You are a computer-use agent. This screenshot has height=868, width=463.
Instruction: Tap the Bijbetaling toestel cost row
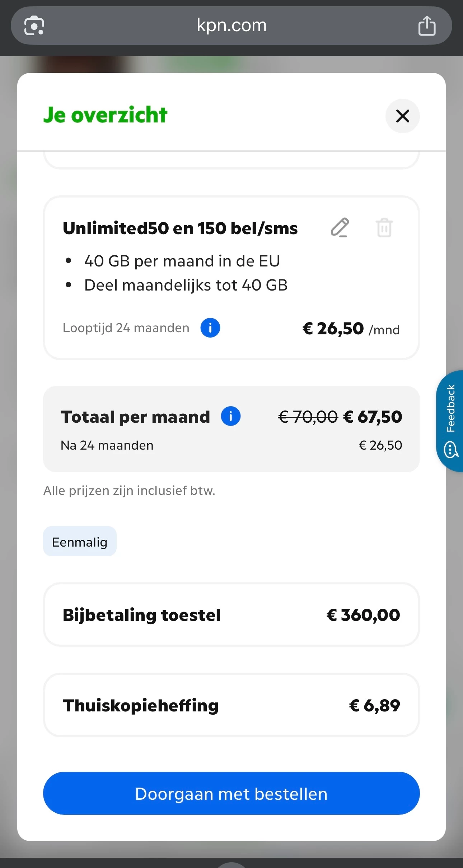coord(231,615)
